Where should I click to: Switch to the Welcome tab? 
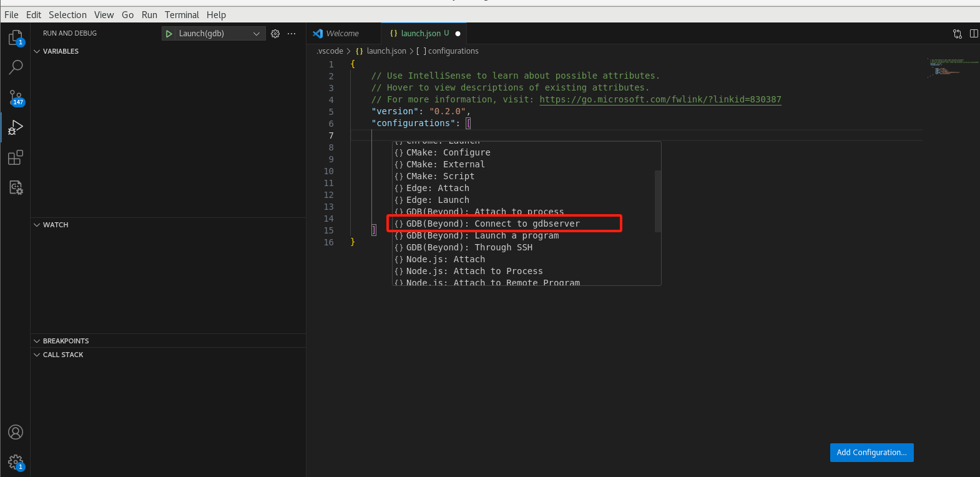(x=343, y=34)
